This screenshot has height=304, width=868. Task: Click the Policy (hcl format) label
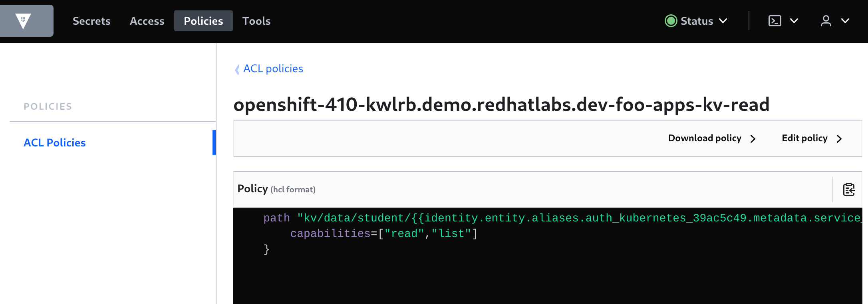click(x=276, y=189)
